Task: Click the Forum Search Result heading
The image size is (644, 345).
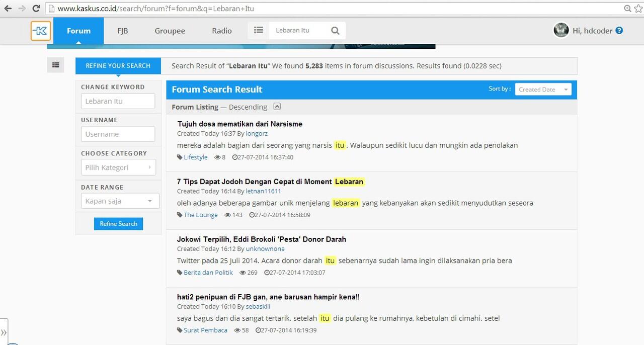Action: (217, 90)
